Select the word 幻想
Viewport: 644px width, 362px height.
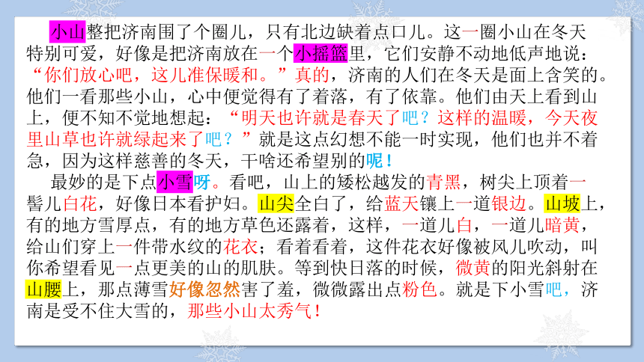(x=347, y=139)
